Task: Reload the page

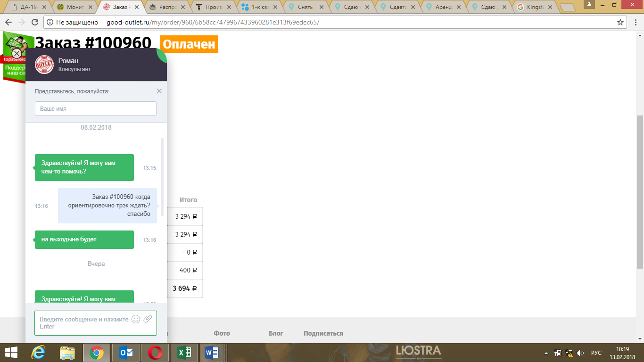Action: pos(34,22)
